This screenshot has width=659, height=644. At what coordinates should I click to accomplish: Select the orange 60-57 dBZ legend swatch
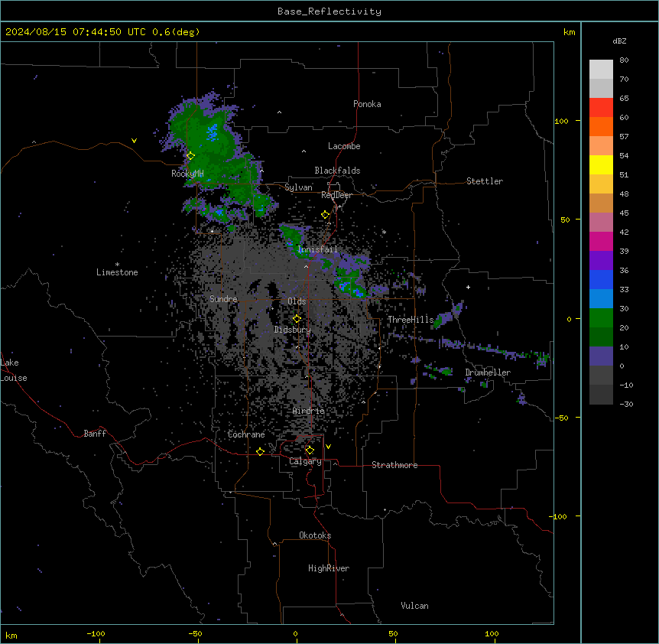click(x=601, y=126)
